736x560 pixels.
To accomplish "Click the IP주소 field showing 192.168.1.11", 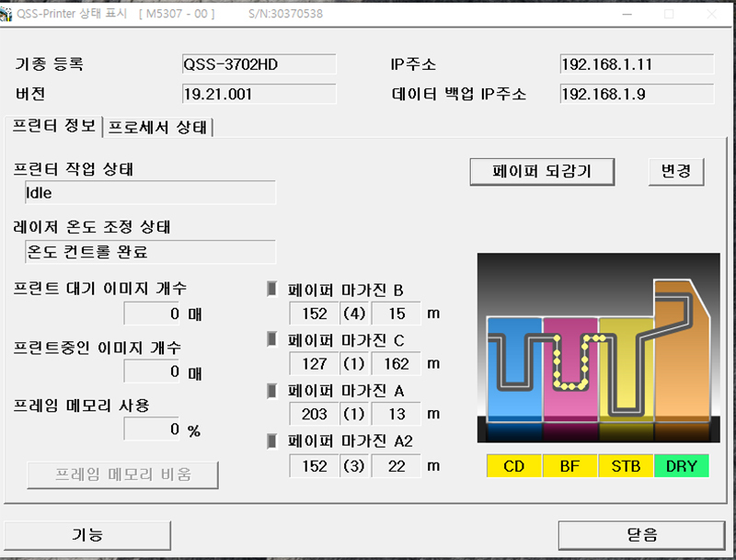I will tap(637, 64).
